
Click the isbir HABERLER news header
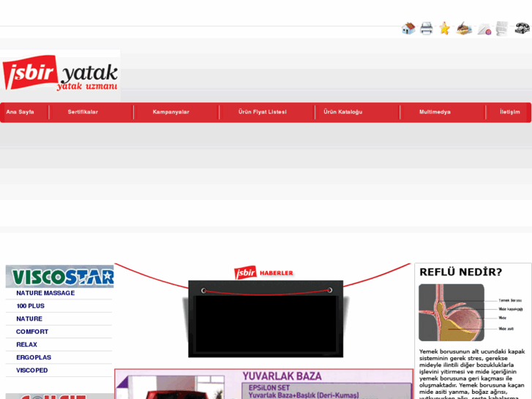tap(263, 272)
